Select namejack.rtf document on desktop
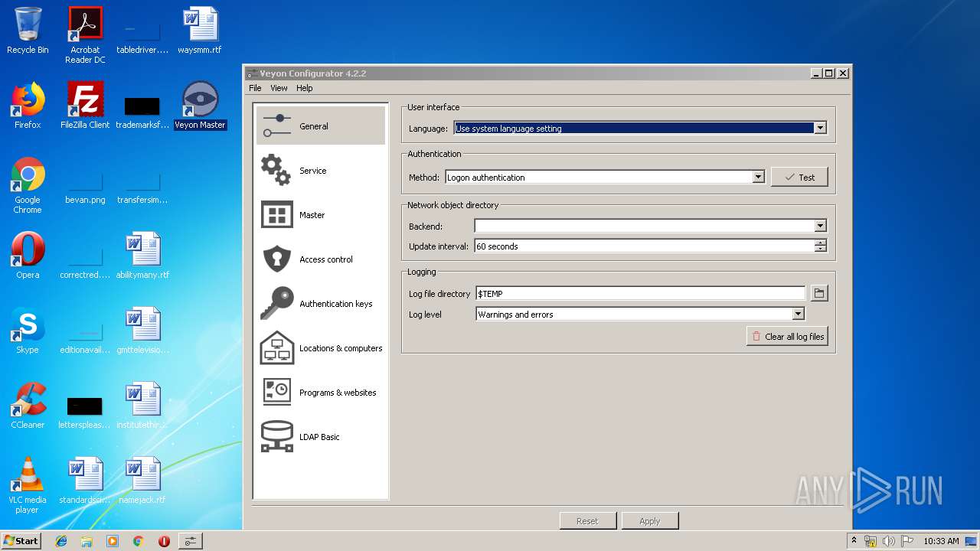Screen dimensions: 980x551 142,481
